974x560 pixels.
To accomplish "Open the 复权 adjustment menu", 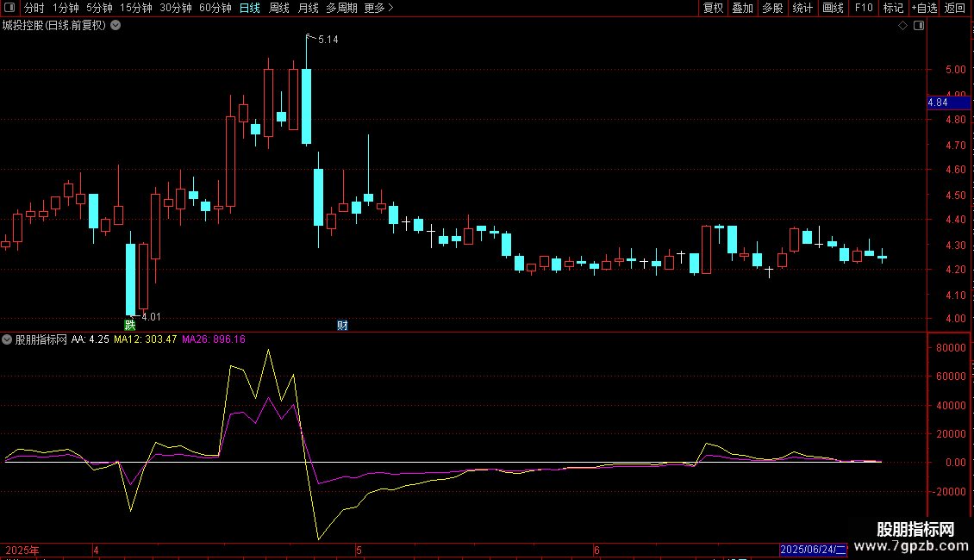I will [x=713, y=8].
